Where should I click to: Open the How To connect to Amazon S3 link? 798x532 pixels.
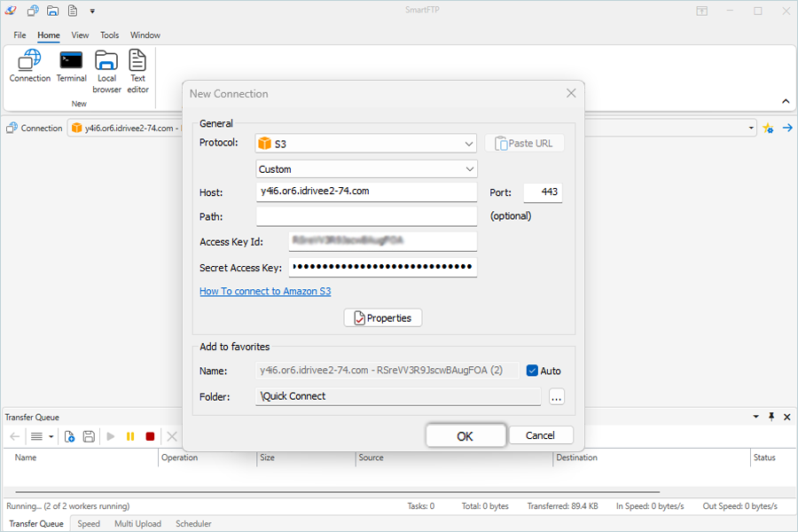coord(265,291)
